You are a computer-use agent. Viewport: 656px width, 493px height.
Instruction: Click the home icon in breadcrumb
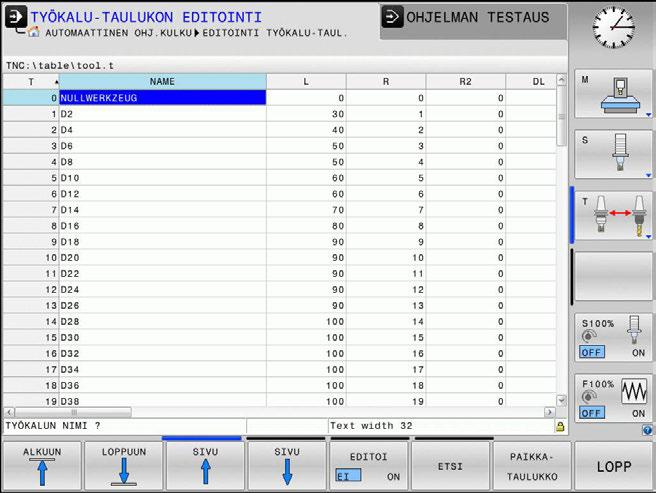pyautogui.click(x=34, y=32)
